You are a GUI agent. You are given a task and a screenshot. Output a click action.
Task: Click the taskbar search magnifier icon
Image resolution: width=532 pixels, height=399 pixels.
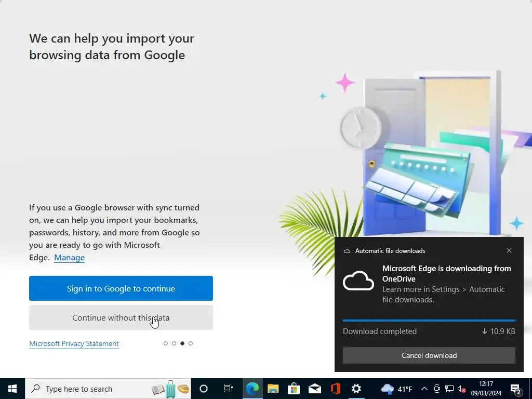coord(35,389)
